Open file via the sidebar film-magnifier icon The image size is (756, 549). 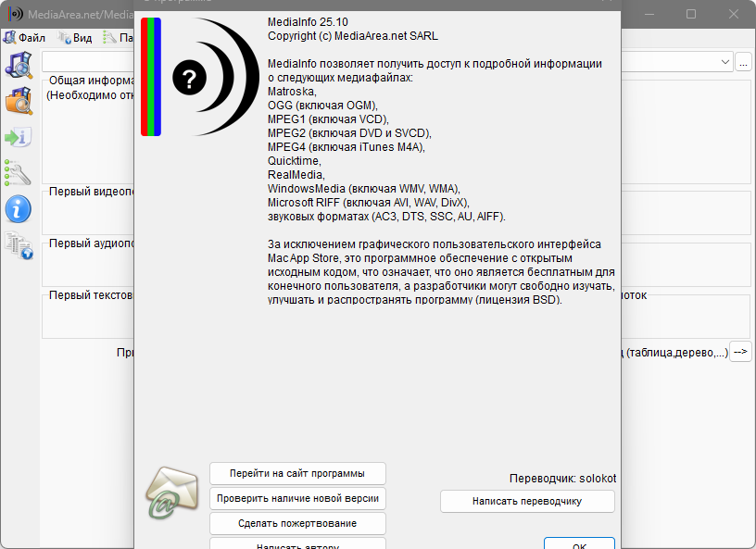pyautogui.click(x=19, y=65)
